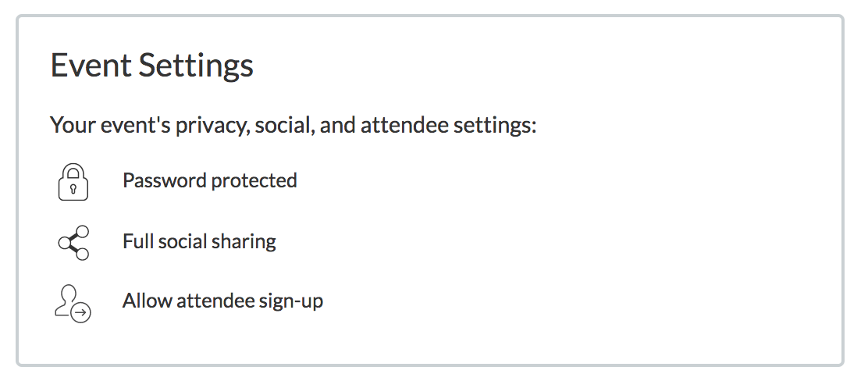Click the top-right node of the share icon
Image resolution: width=868 pixels, height=381 pixels.
(82, 232)
